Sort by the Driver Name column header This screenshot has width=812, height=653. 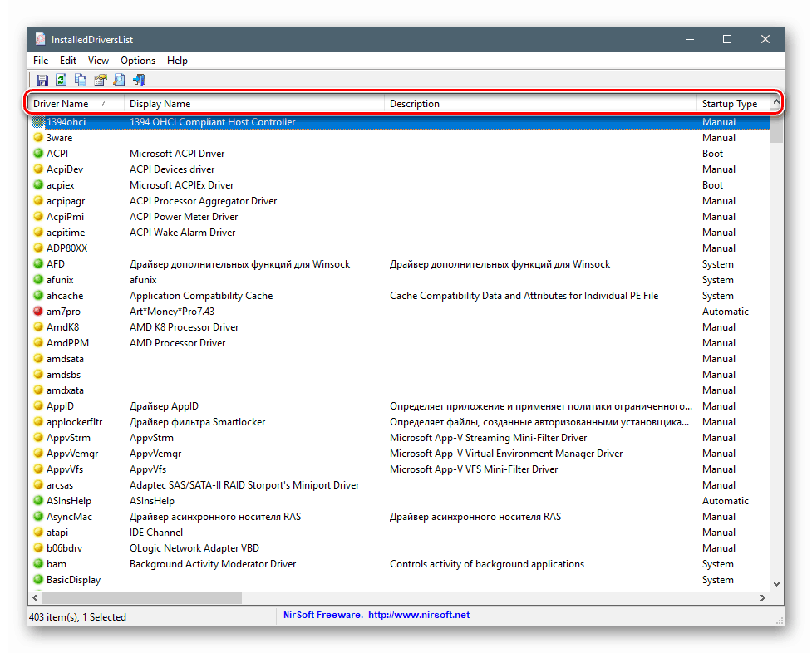pyautogui.click(x=61, y=104)
